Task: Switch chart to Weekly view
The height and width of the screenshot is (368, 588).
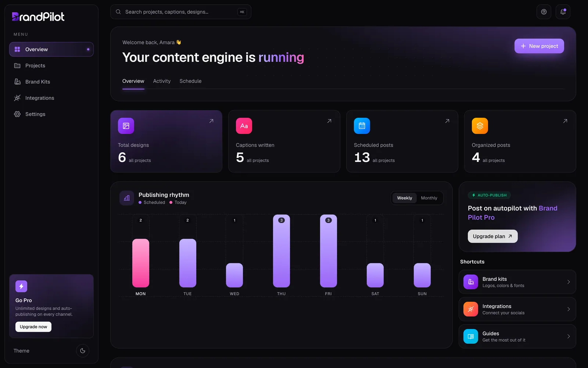Action: click(405, 198)
